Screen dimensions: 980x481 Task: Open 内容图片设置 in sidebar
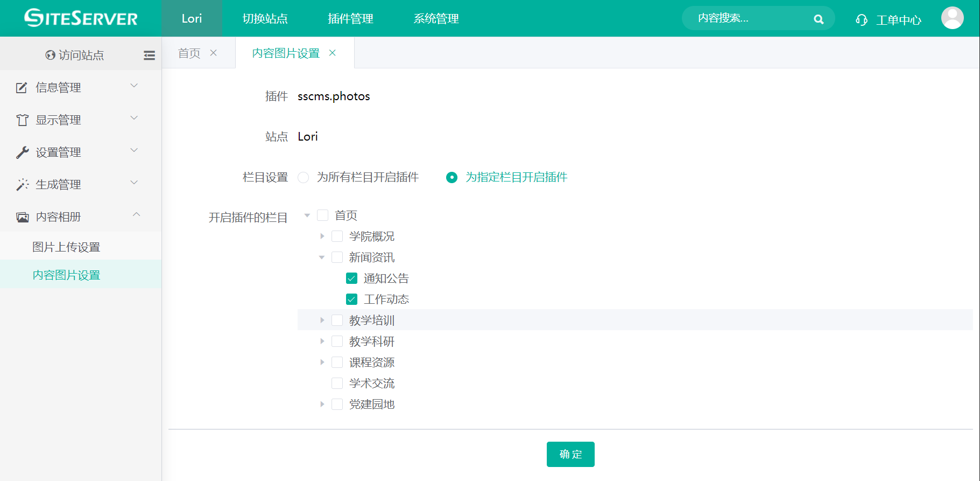tap(81, 275)
